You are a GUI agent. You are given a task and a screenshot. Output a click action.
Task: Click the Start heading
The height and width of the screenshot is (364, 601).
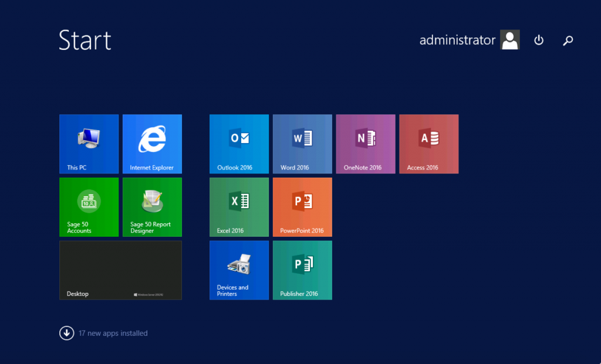(85, 40)
